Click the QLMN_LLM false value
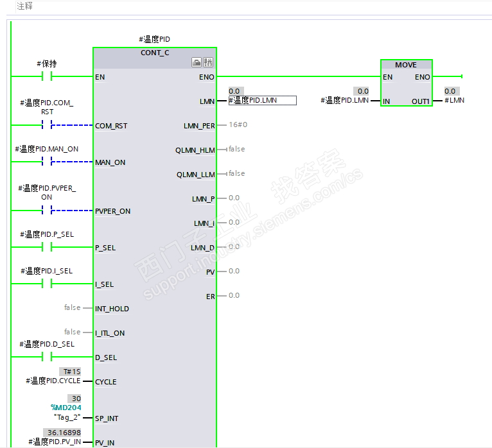The width and height of the screenshot is (492, 448). pyautogui.click(x=236, y=173)
